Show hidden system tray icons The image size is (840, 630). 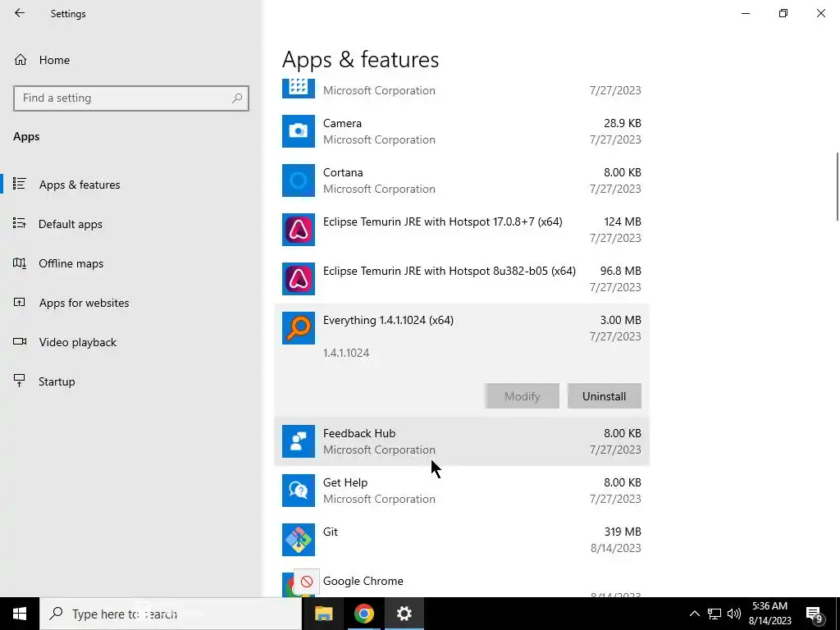pos(694,614)
